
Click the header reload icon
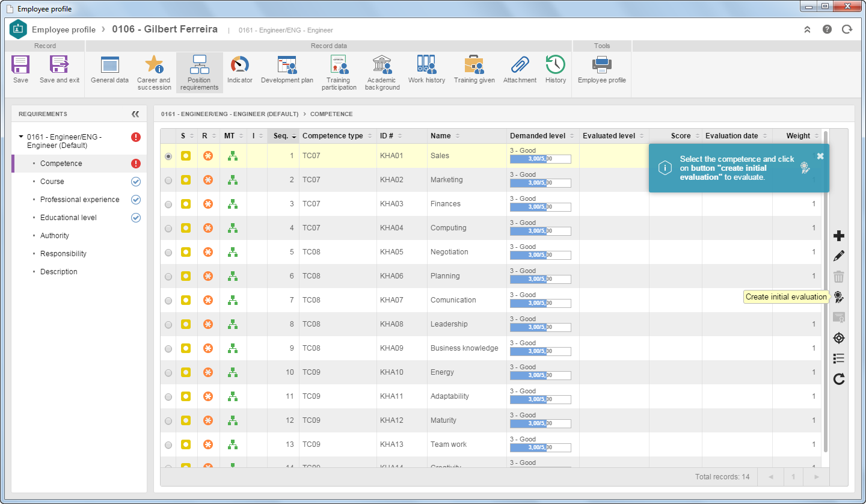[847, 29]
